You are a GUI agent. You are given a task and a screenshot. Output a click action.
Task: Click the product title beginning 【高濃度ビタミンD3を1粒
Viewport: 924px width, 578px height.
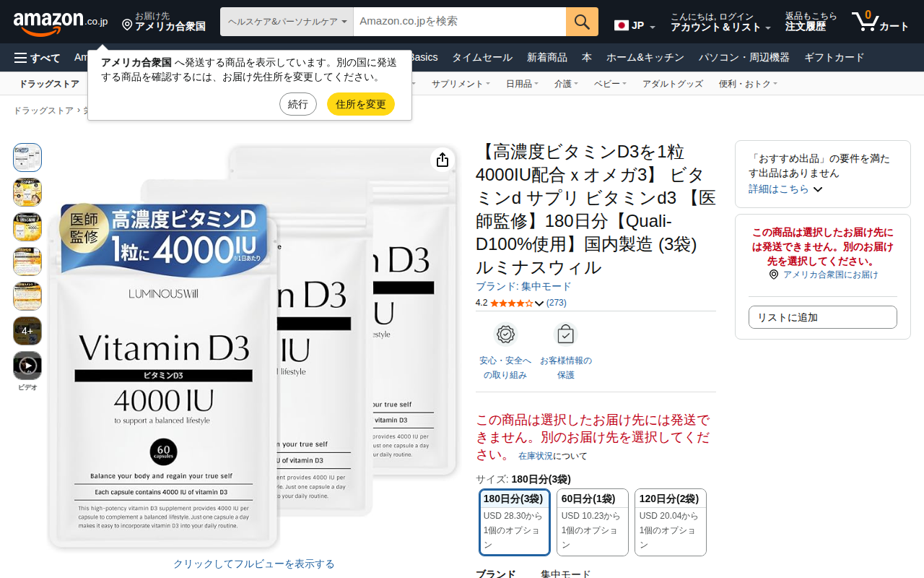pos(596,210)
